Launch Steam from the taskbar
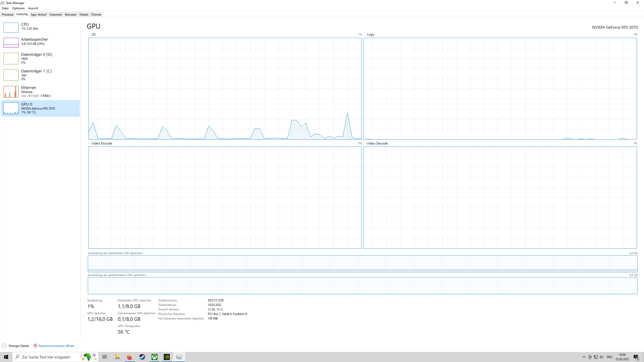Image resolution: width=644 pixels, height=362 pixels. 142,357
